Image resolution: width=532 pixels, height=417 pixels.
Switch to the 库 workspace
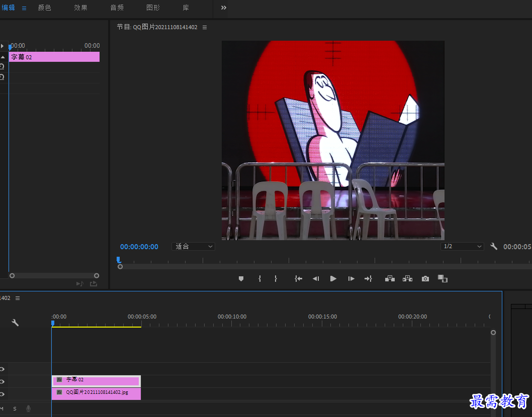pyautogui.click(x=186, y=8)
